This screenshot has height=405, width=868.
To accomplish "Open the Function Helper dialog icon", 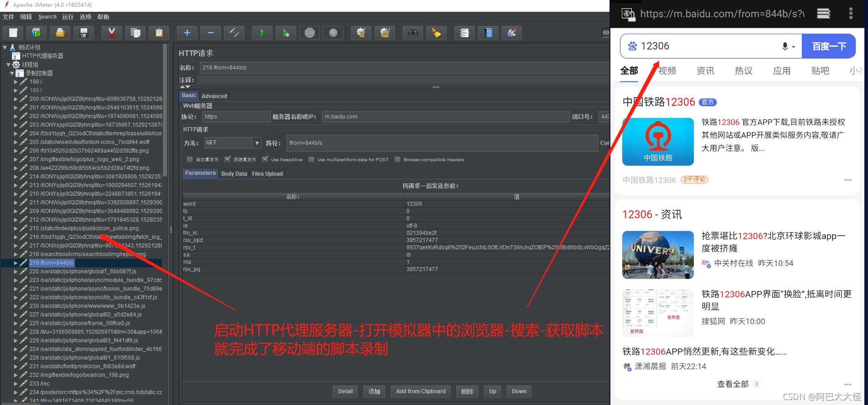I will (x=464, y=33).
